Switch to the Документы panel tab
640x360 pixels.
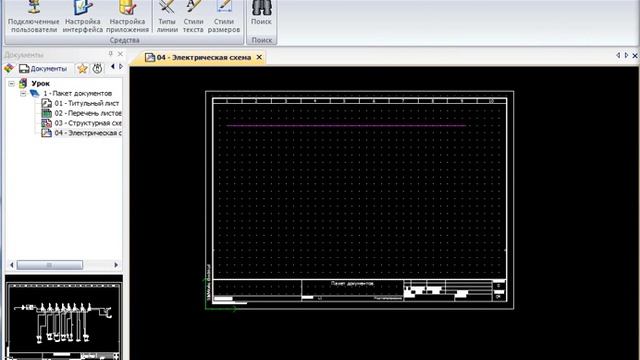click(43, 69)
